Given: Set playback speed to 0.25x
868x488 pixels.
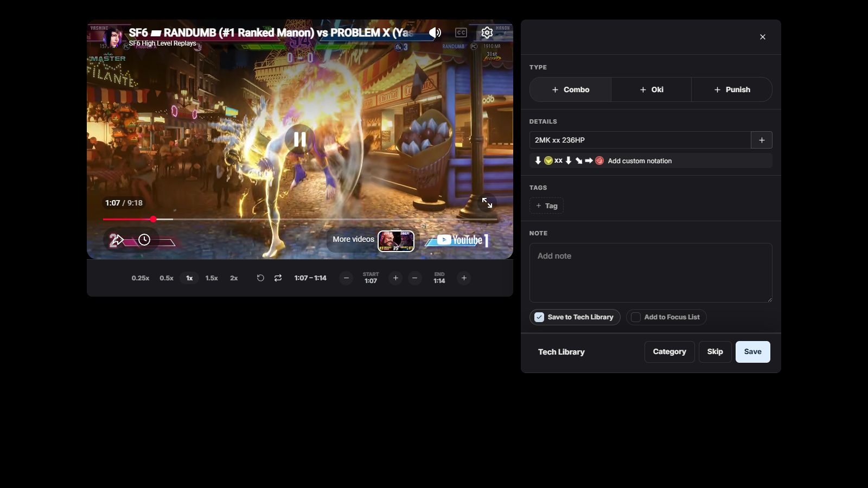Looking at the screenshot, I should (x=141, y=278).
